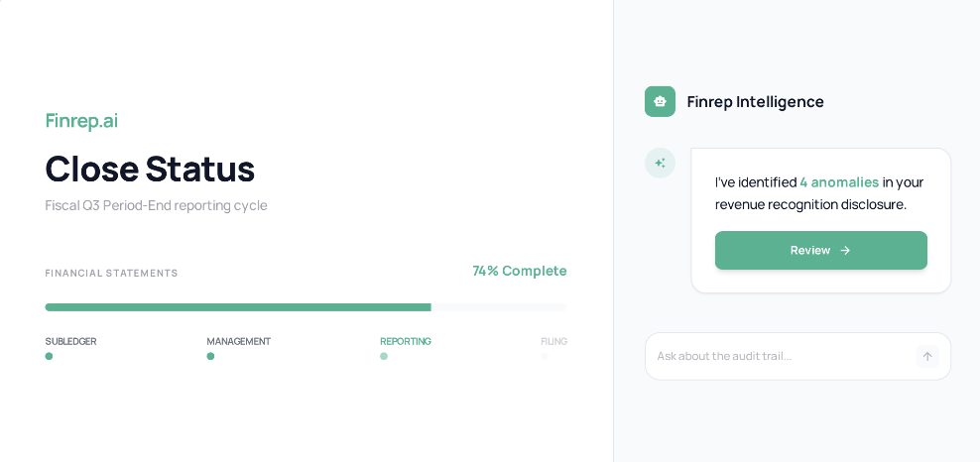
Task: Click the "Close Status" heading
Action: pos(150,169)
